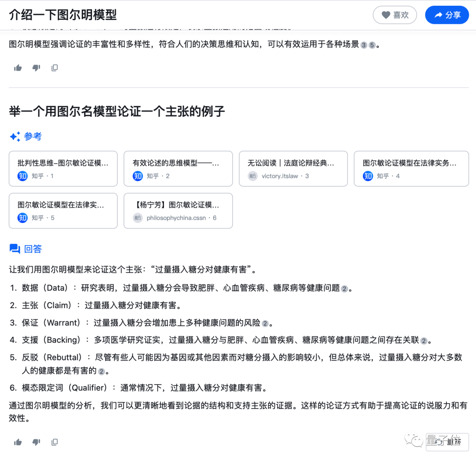
Task: Click the 知乎 logo on reference card 1
Action: click(22, 176)
